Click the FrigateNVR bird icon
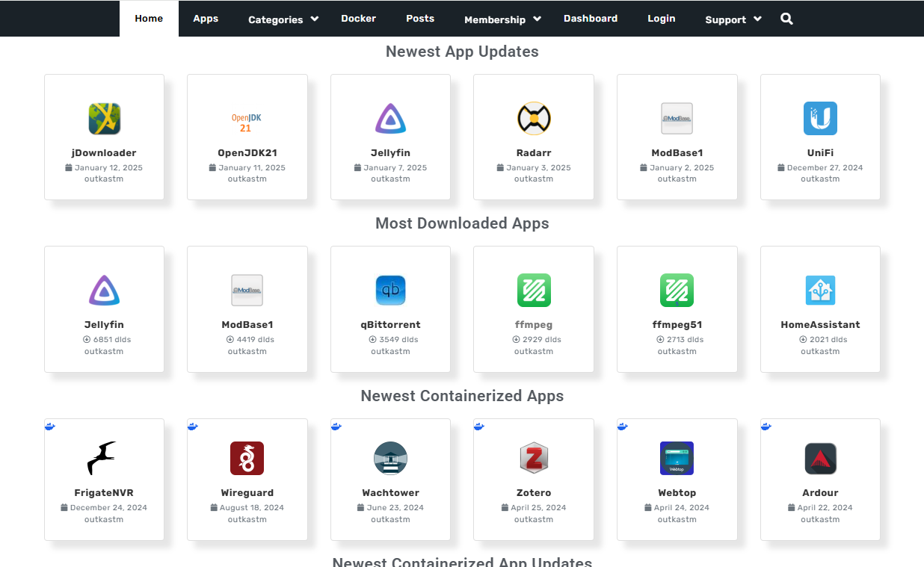Viewport: 924px width, 567px height. tap(102, 459)
